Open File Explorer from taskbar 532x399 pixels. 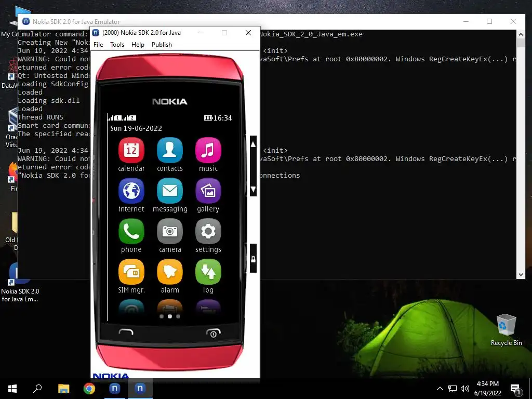pos(63,389)
